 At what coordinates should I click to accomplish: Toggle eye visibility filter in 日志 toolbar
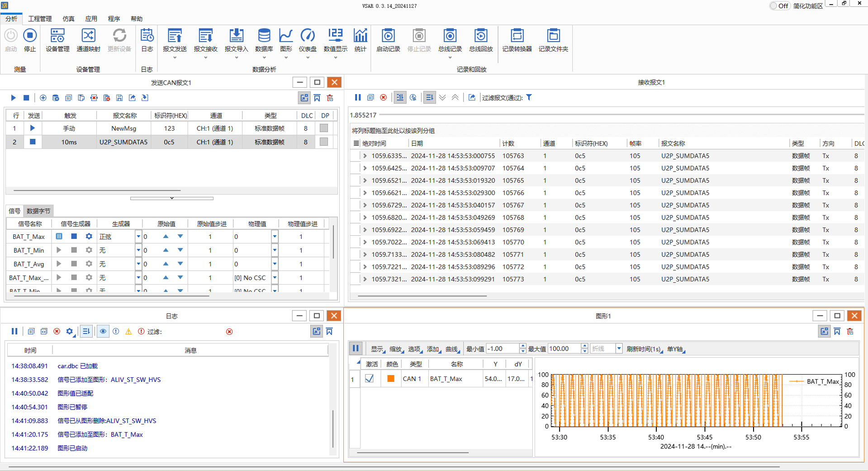[103, 331]
